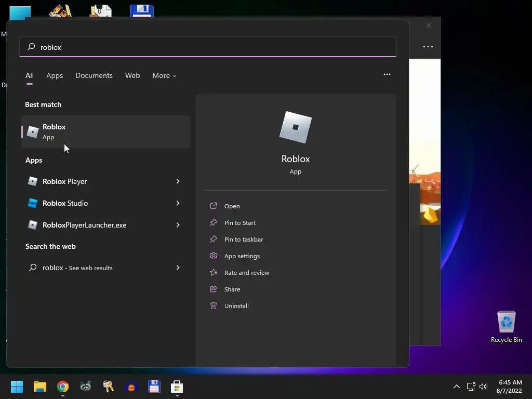The image size is (532, 399).
Task: Switch to the All filter tab
Action: pyautogui.click(x=30, y=76)
